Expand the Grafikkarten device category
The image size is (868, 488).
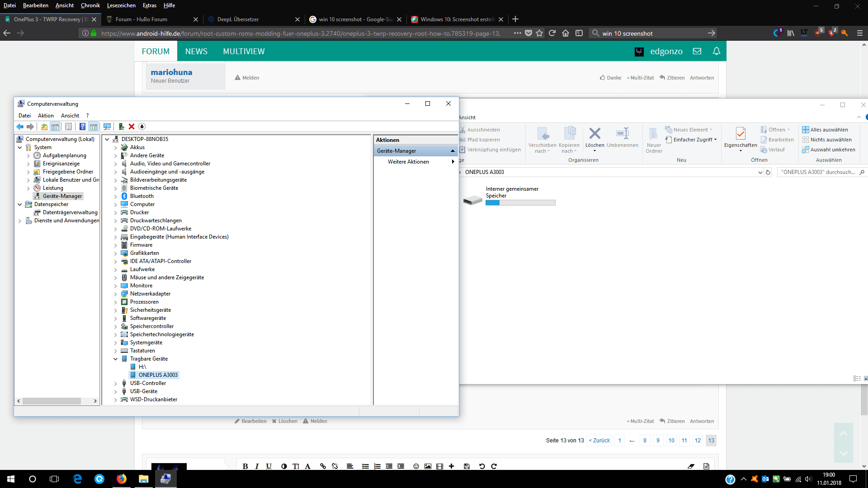point(115,253)
